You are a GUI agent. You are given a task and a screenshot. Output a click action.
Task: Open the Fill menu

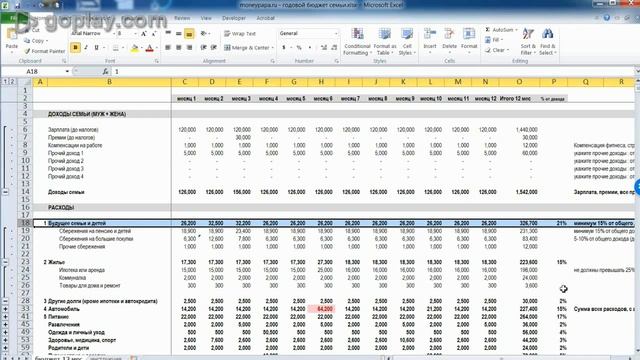tap(494, 40)
